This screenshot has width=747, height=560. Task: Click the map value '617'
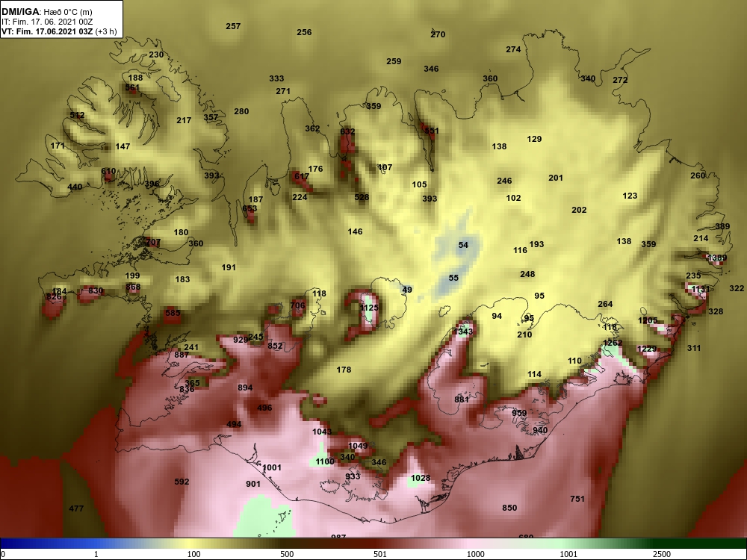(x=302, y=176)
